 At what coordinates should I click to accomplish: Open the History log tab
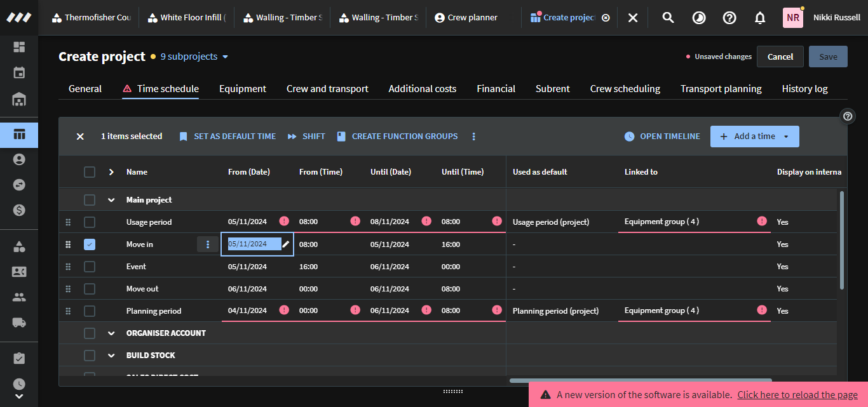[805, 89]
